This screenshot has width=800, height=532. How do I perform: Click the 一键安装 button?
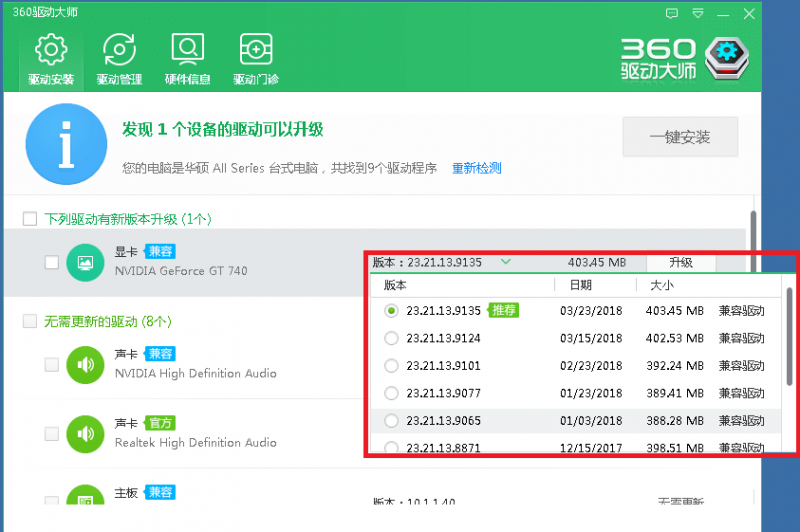[680, 137]
